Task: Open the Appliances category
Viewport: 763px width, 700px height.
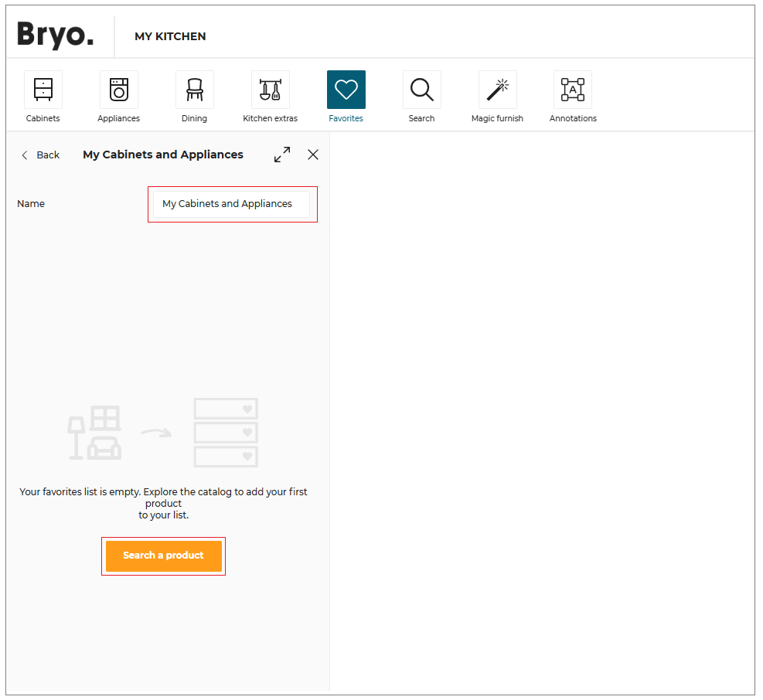Action: pos(119,90)
